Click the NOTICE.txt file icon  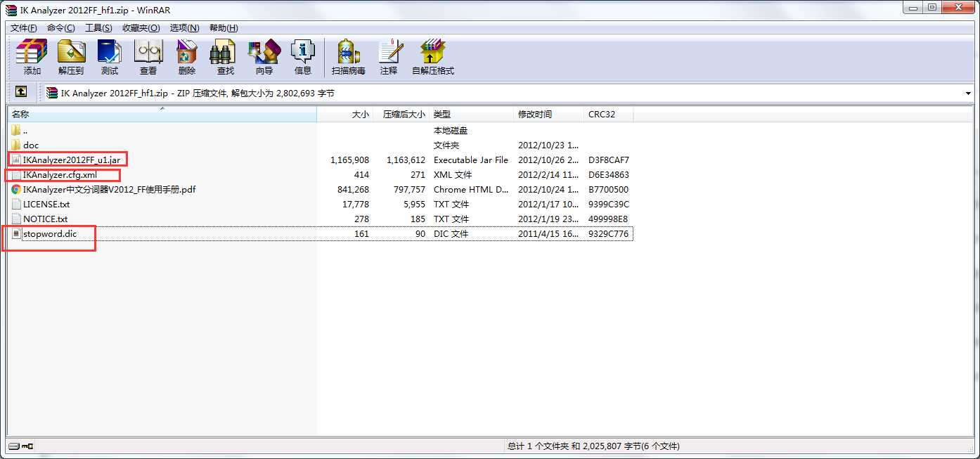[x=16, y=219]
